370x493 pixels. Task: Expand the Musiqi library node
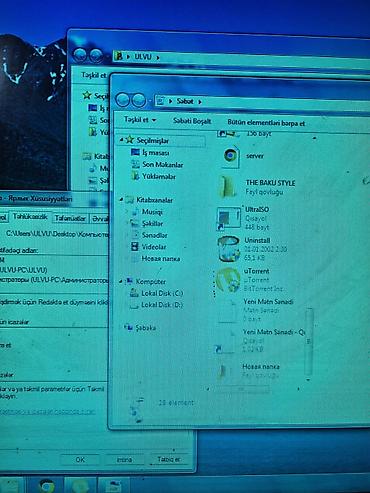[x=127, y=212]
